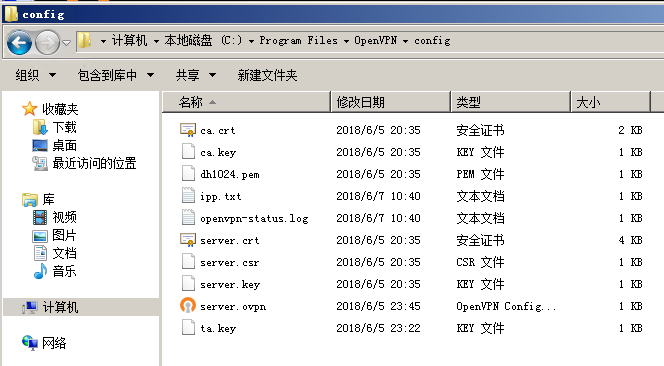Viewport: 664px width, 366px height.
Task: Expand the arrow after Program Files breadcrumb
Action: (346, 41)
